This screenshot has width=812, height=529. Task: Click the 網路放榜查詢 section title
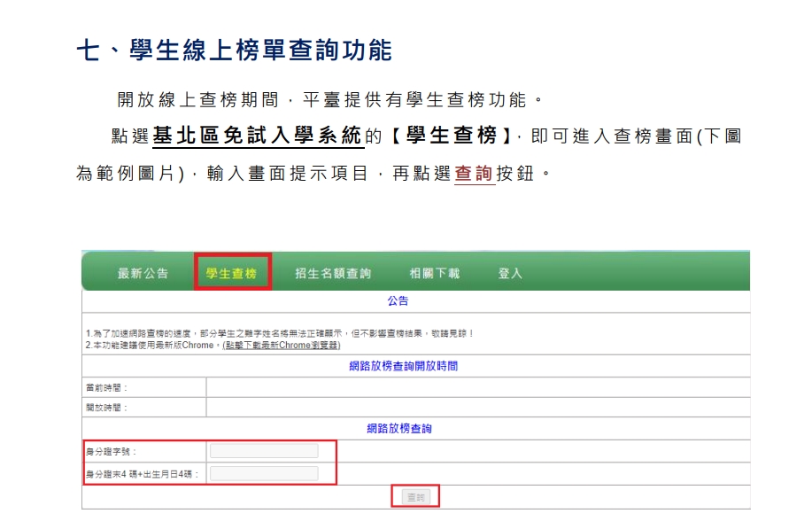tap(399, 429)
